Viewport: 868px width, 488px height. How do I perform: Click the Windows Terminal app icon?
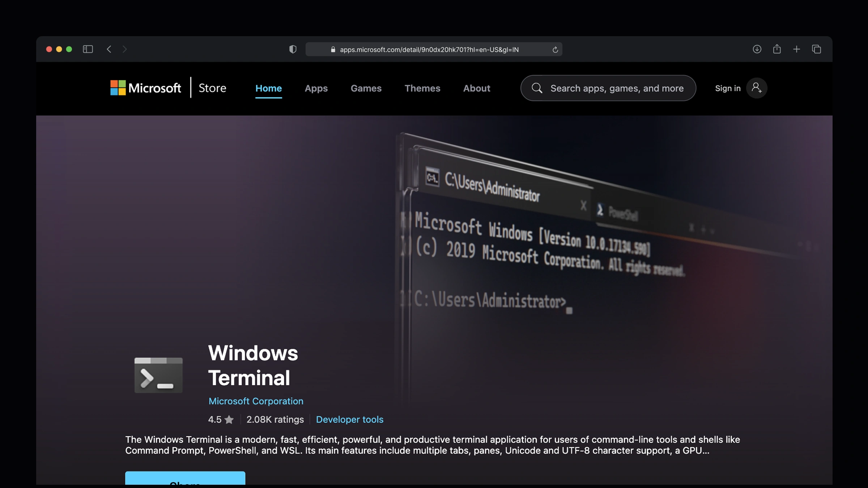click(x=158, y=375)
